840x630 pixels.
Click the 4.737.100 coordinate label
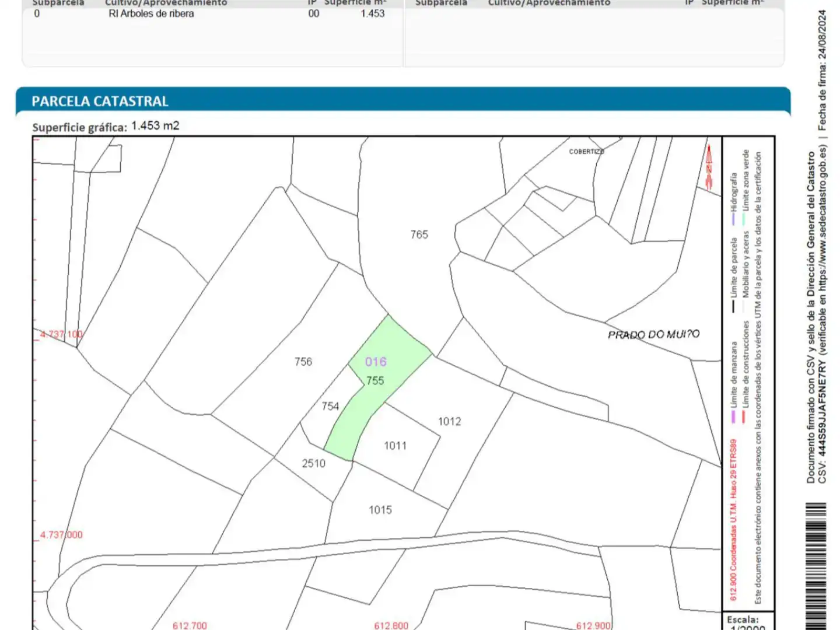point(61,334)
